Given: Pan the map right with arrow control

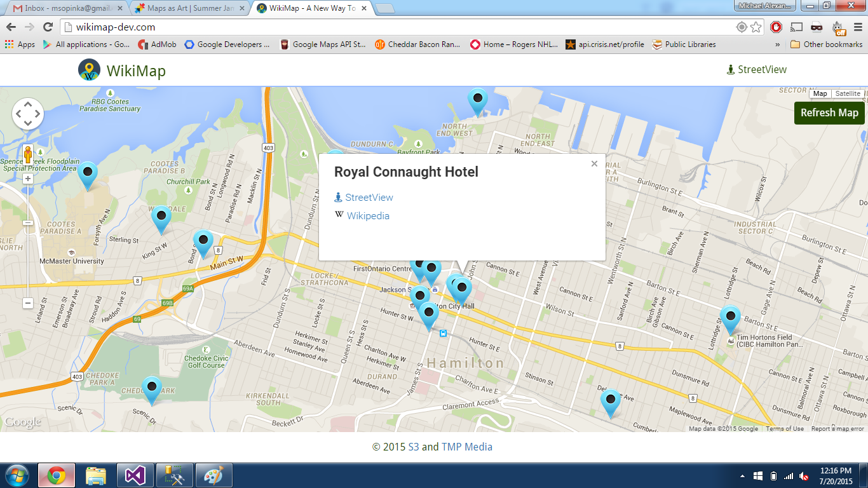Looking at the screenshot, I should pos(37,114).
